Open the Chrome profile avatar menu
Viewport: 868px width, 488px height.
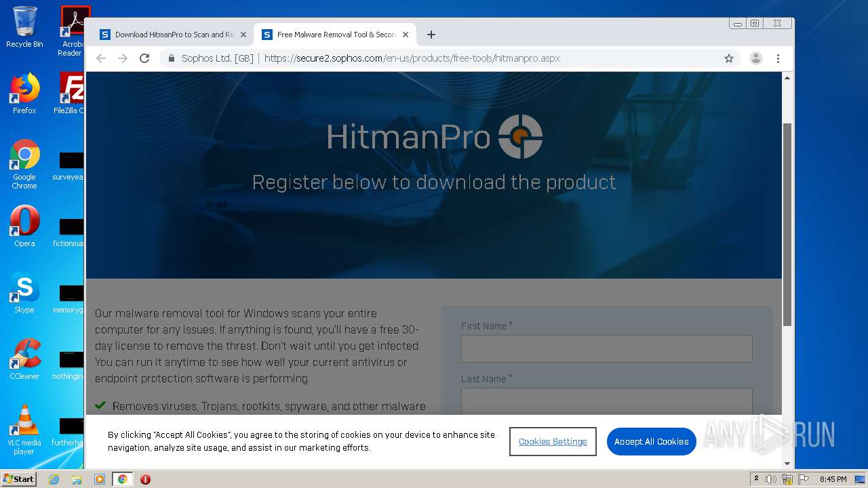point(756,58)
